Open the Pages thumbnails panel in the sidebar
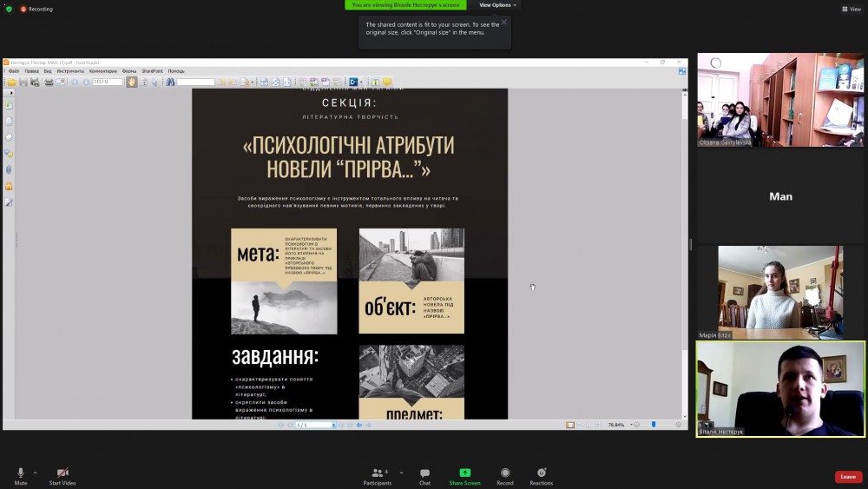The width and height of the screenshot is (868, 489). pyautogui.click(x=9, y=121)
